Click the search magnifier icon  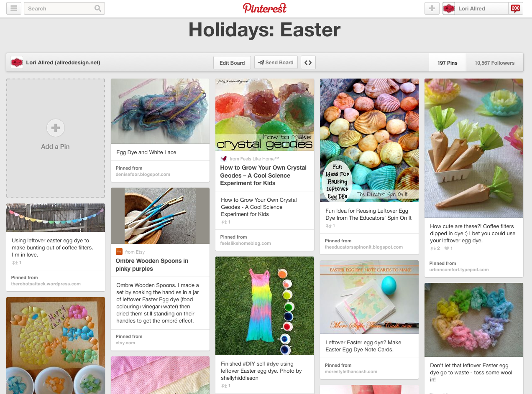click(98, 8)
